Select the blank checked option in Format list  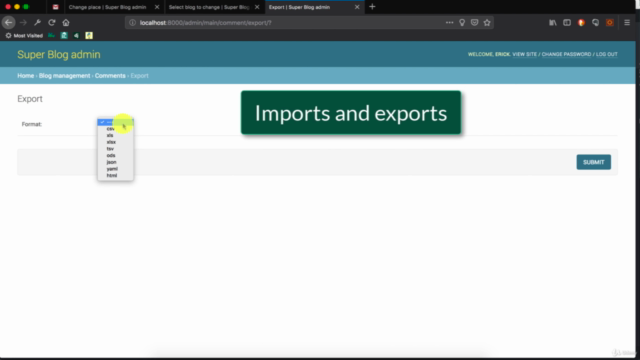[115, 122]
